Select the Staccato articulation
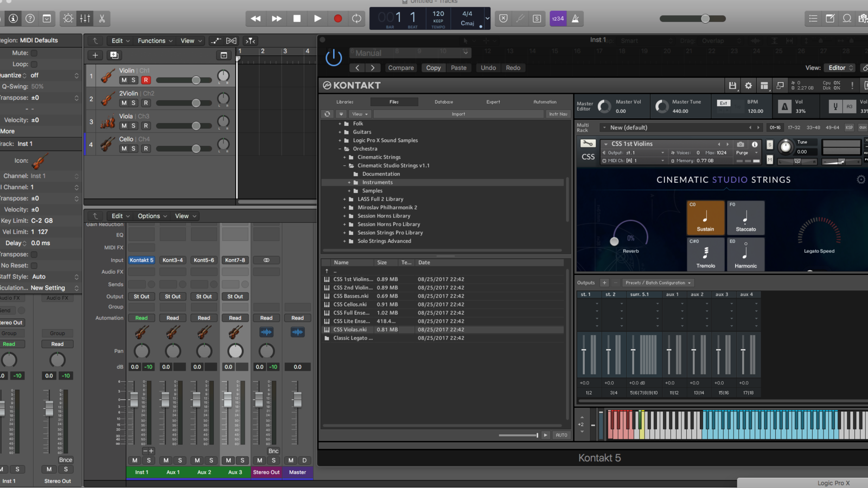Screen dimensions: 868x488 pyautogui.click(x=745, y=217)
